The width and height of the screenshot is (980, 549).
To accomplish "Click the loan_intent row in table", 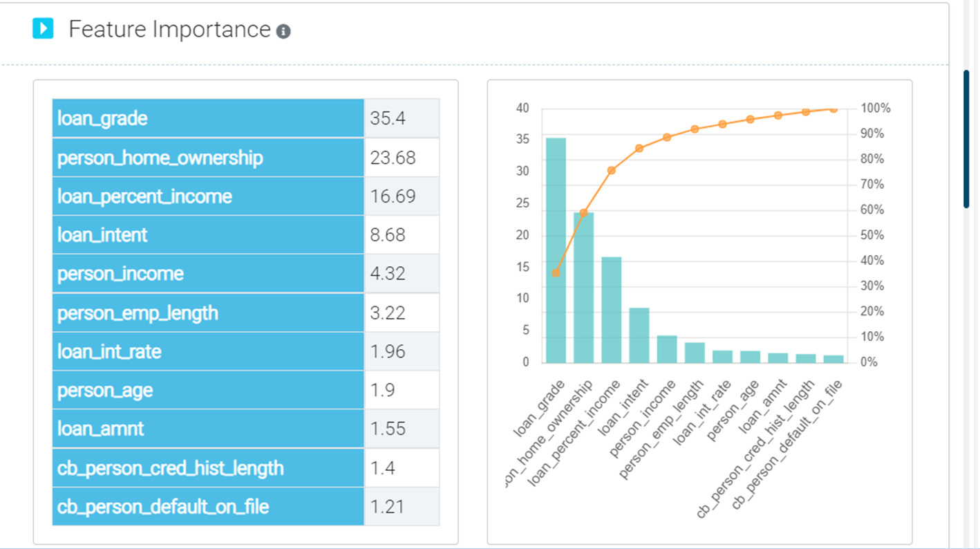I will (208, 235).
